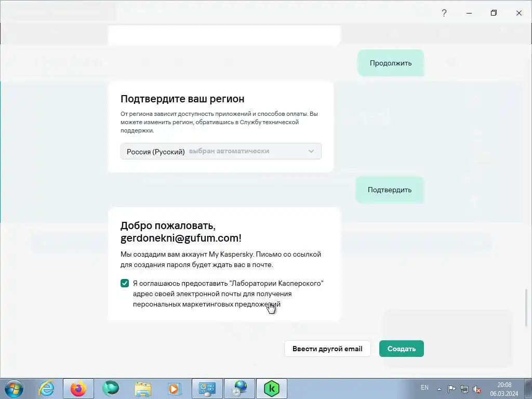This screenshot has width=532, height=399.
Task: Click the Создать button
Action: (x=402, y=349)
